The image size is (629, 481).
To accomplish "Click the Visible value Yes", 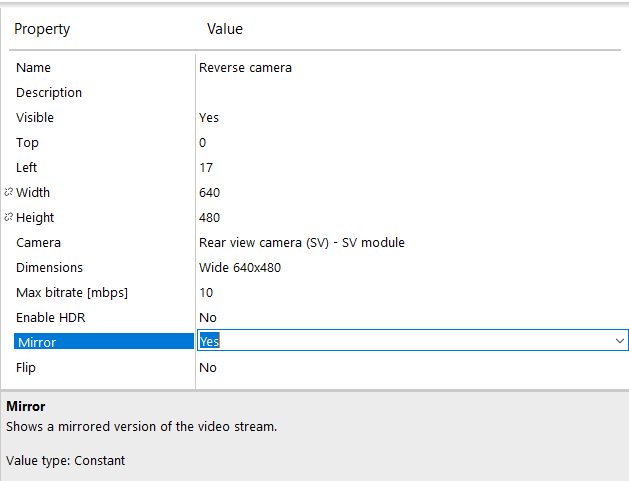I will pos(209,118).
